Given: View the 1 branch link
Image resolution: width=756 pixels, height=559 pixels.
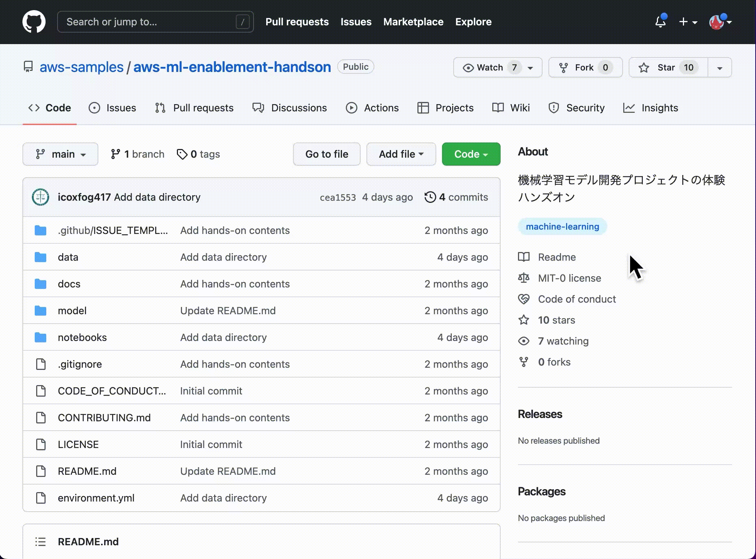Looking at the screenshot, I should point(137,154).
